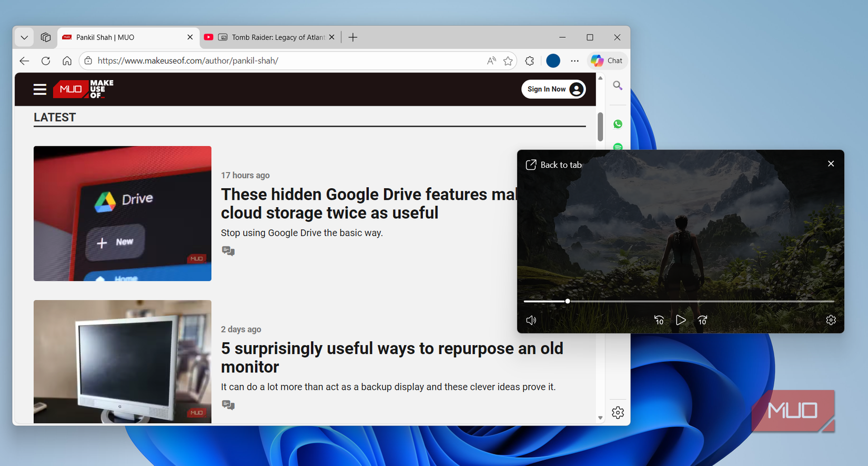Switch to the Pankil Shah | MUO tab
This screenshot has height=466, width=868.
point(128,37)
